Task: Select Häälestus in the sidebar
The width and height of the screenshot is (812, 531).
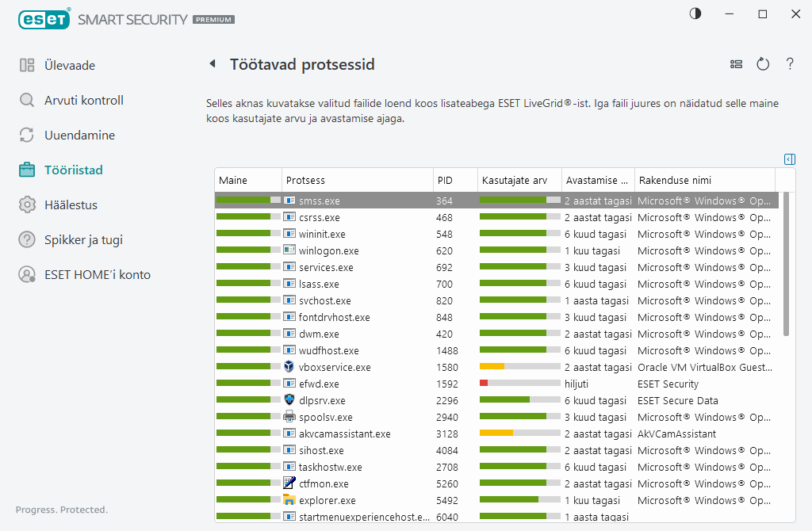Action: point(71,205)
